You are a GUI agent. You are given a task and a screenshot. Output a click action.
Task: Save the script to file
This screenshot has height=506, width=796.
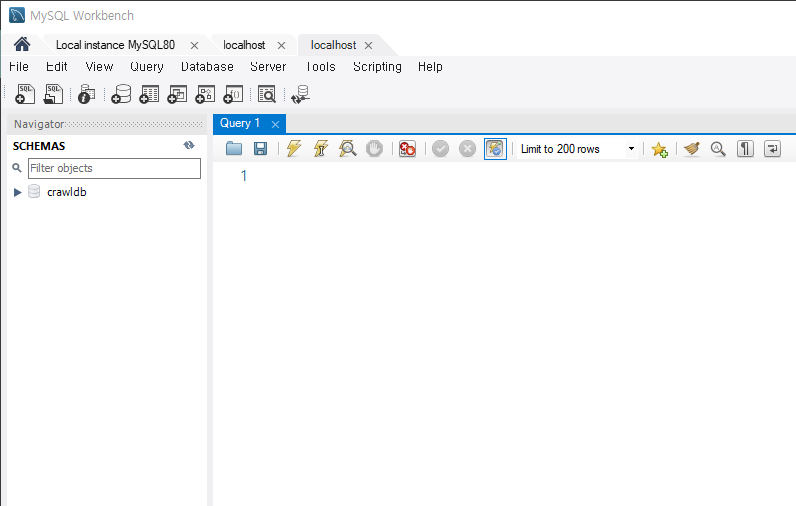pyautogui.click(x=260, y=149)
